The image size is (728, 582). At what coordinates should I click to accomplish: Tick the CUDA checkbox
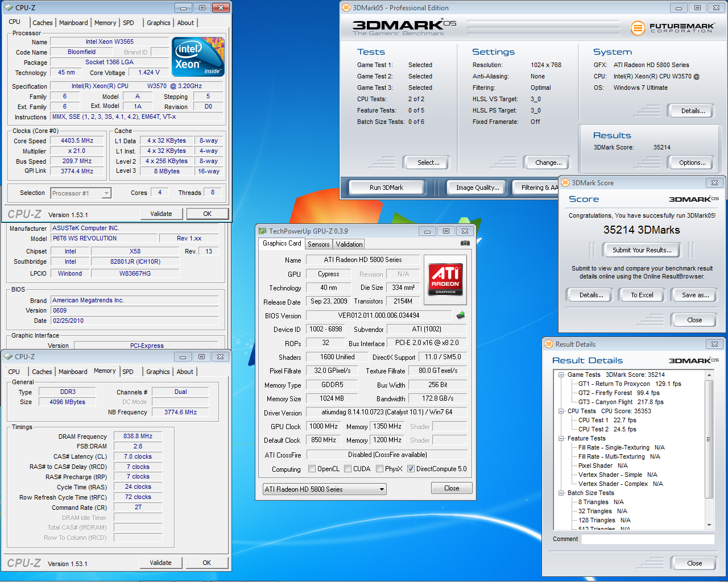348,469
